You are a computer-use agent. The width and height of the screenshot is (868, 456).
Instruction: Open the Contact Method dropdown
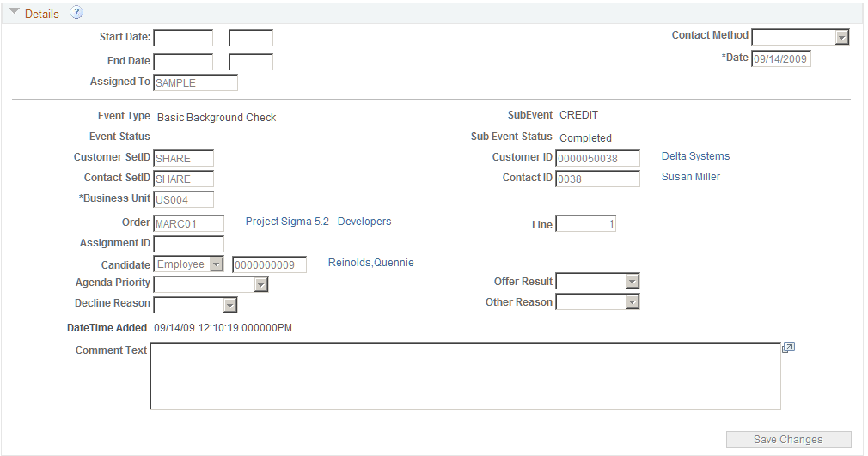800,37
